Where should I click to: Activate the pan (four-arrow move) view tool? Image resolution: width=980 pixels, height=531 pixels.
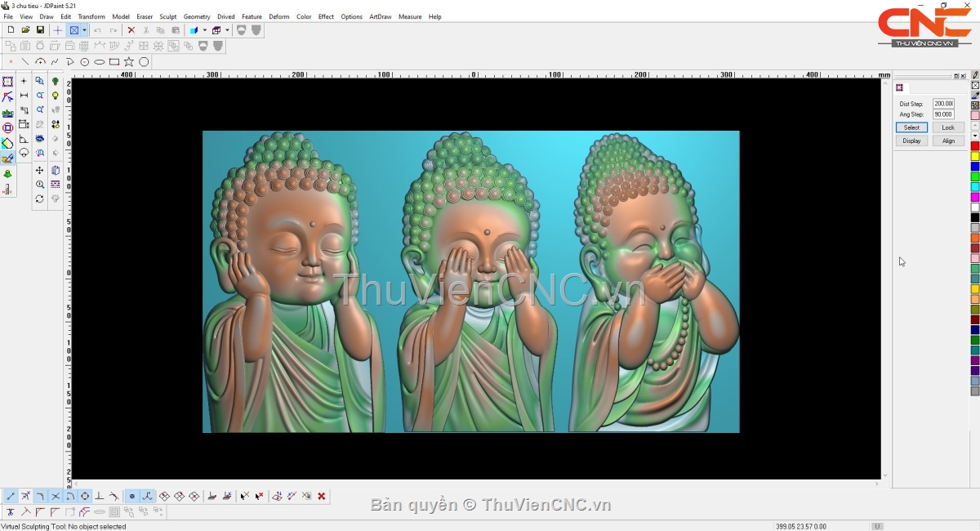[x=39, y=171]
